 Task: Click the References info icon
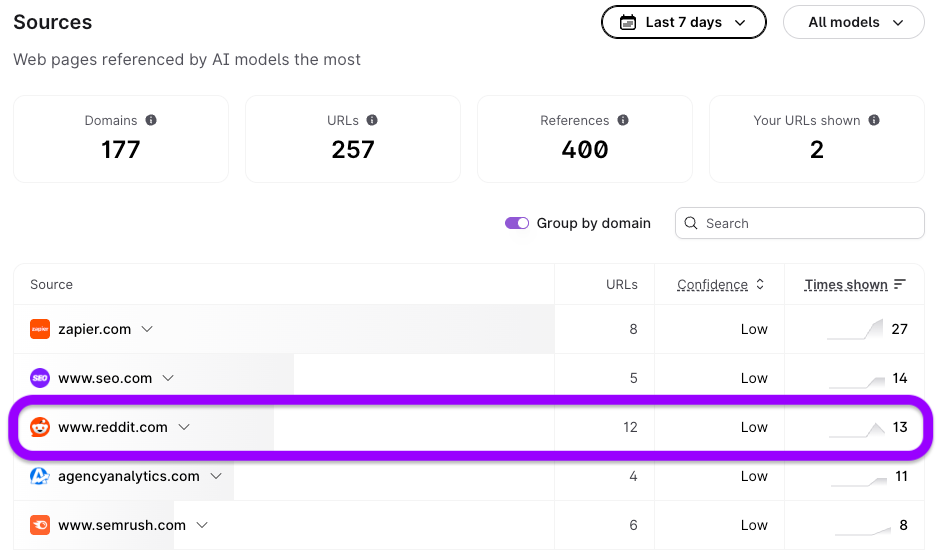click(x=623, y=120)
